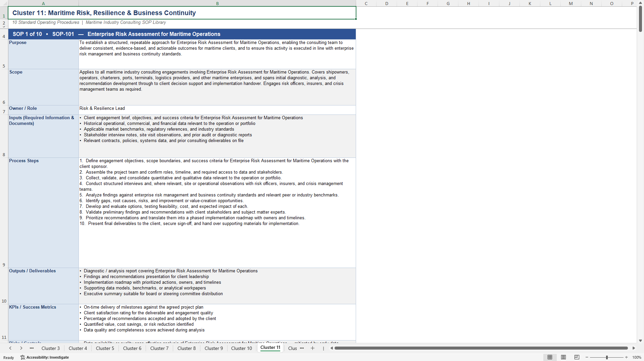
Task: Select the purpose description text cell
Action: click(217, 54)
